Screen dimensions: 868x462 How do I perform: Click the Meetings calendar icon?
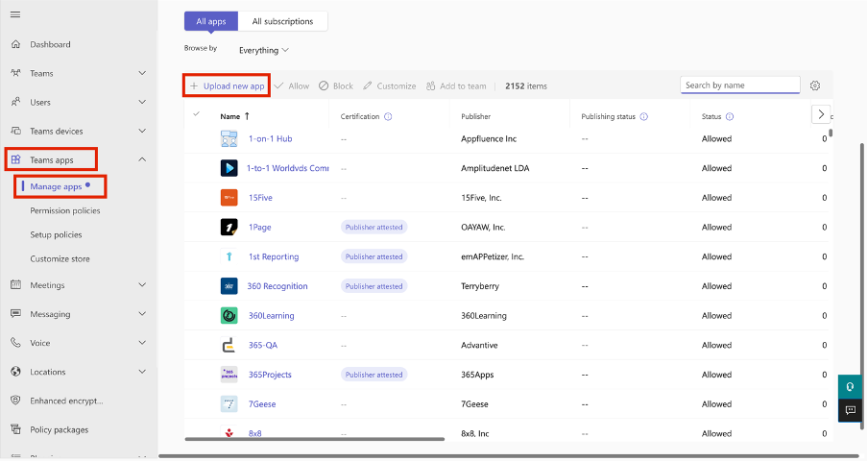click(x=15, y=284)
